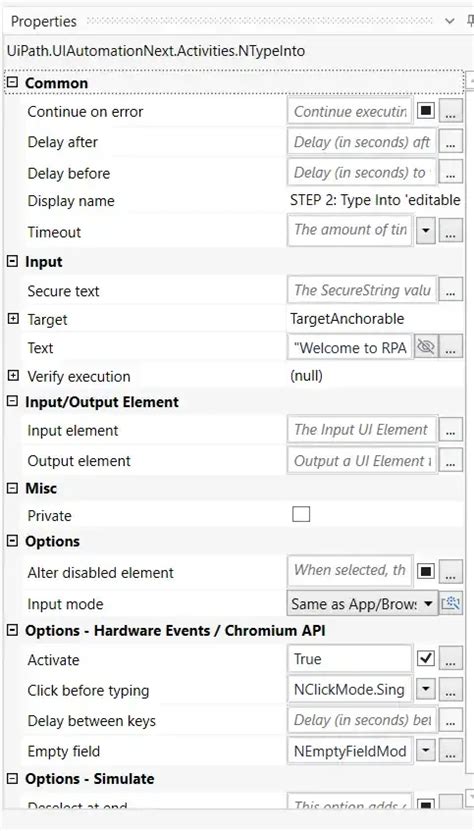Open expression editor for Delay before

(450, 173)
